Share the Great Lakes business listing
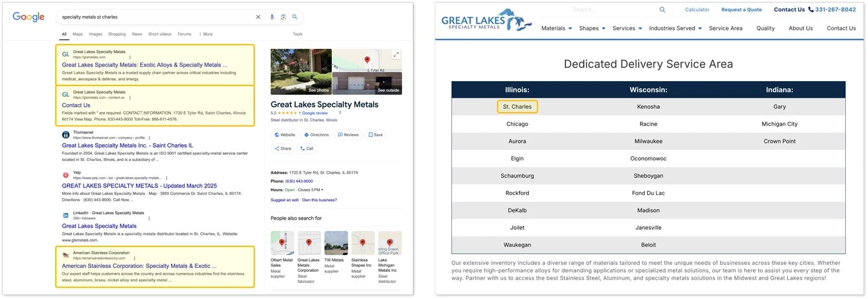Viewport: 868px width, 299px height. point(283,149)
